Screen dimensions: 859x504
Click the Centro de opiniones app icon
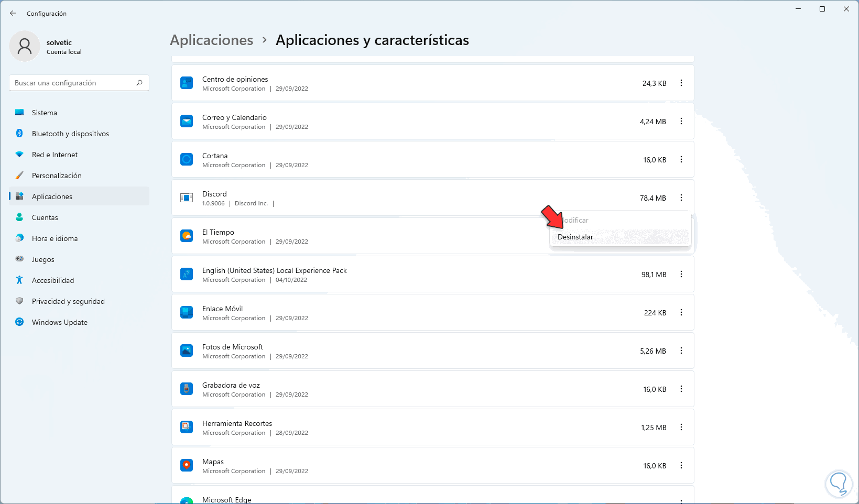pos(187,83)
